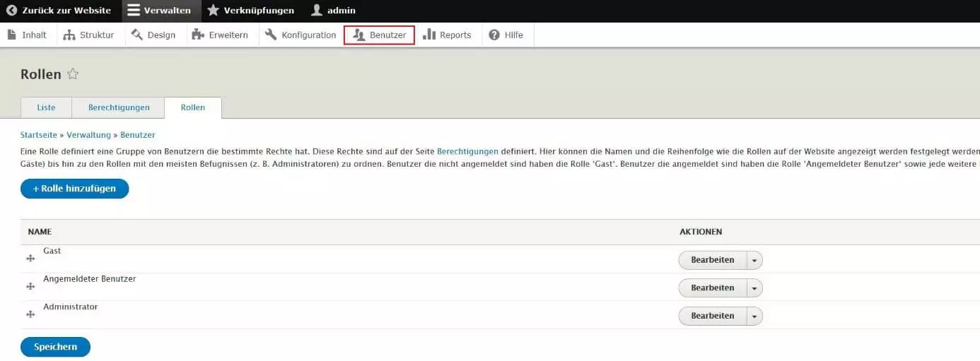This screenshot has height=361, width=980.
Task: Click the drag handle for the Administrator row
Action: pos(30,314)
